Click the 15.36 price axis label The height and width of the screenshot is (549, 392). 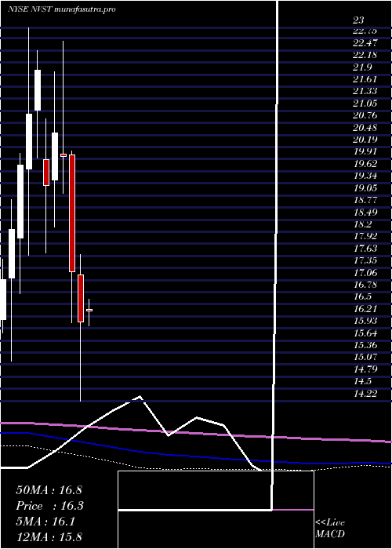pos(365,345)
